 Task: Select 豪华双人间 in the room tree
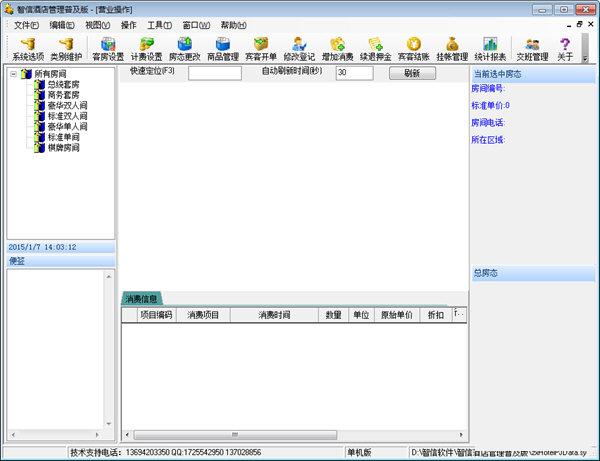66,106
